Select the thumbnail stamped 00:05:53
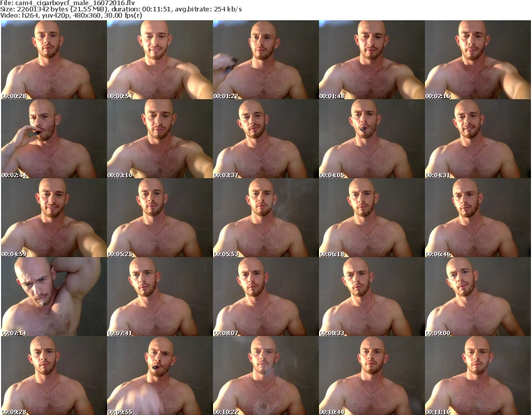The height and width of the screenshot is (415, 532). [x=265, y=218]
